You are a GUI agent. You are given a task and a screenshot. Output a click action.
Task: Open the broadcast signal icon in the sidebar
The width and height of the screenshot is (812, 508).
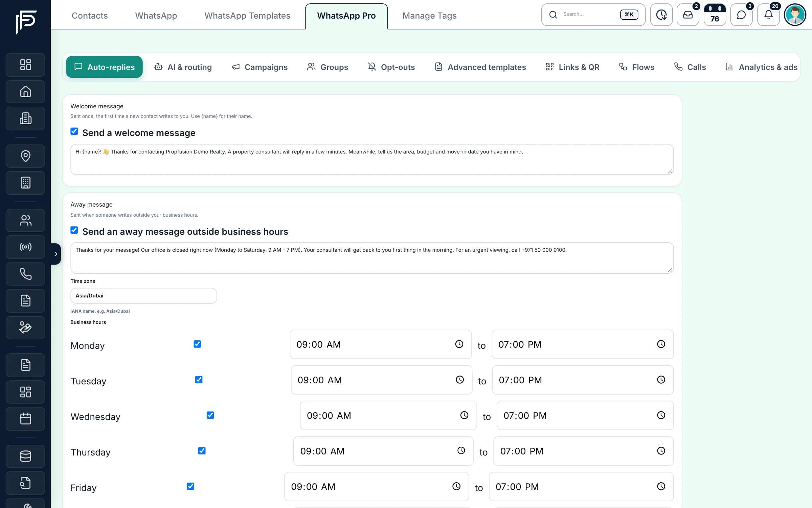(x=25, y=247)
